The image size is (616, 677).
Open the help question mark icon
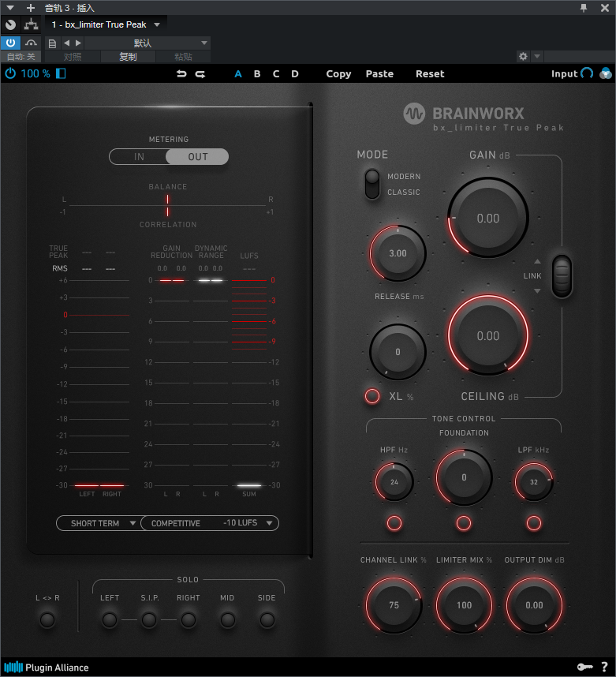click(x=604, y=667)
